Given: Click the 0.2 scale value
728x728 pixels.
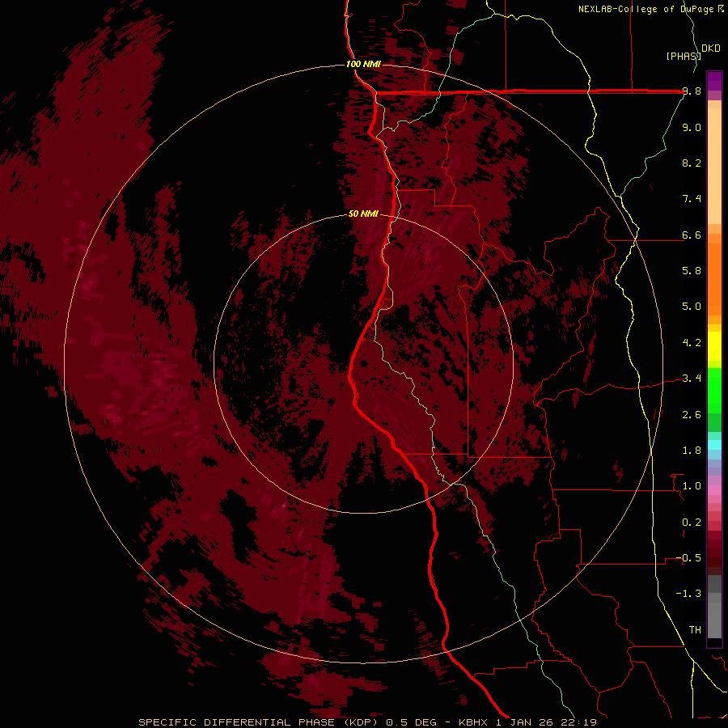Looking at the screenshot, I should tap(692, 522).
